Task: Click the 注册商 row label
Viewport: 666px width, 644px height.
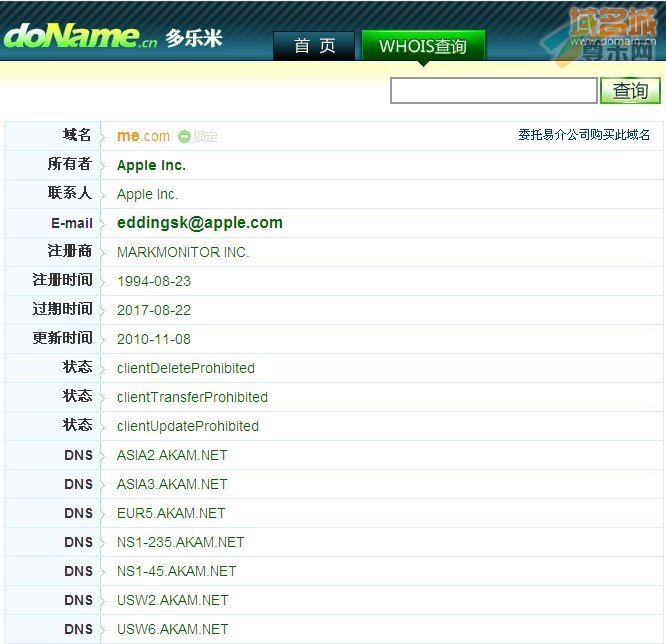Action: pyautogui.click(x=70, y=251)
